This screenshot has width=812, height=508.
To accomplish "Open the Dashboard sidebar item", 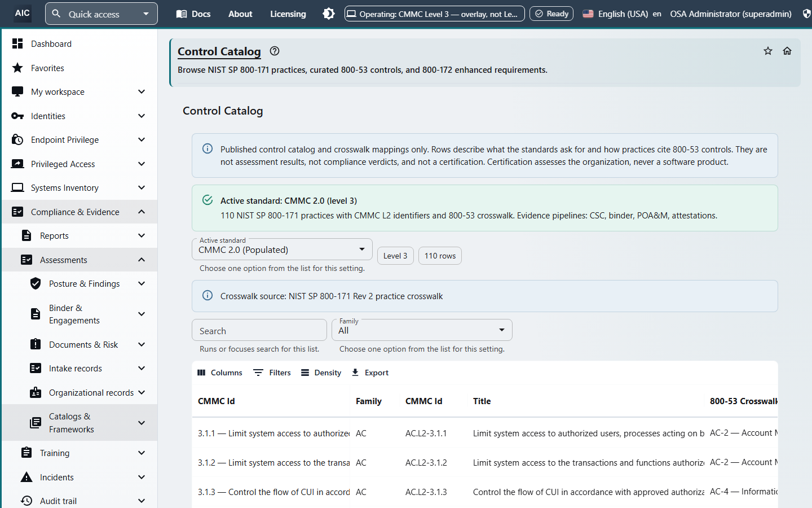I will point(79,43).
